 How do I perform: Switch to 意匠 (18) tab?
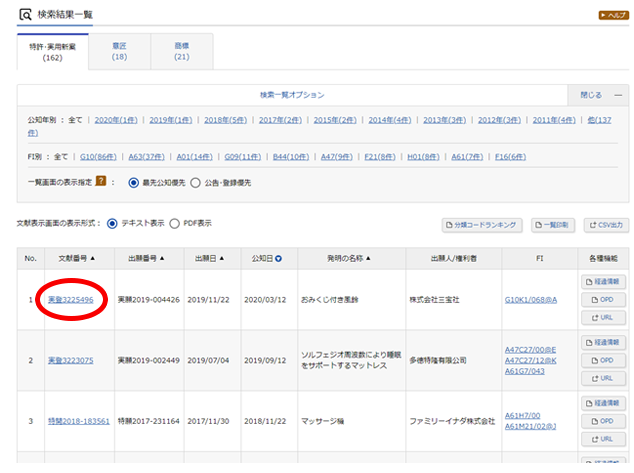119,51
